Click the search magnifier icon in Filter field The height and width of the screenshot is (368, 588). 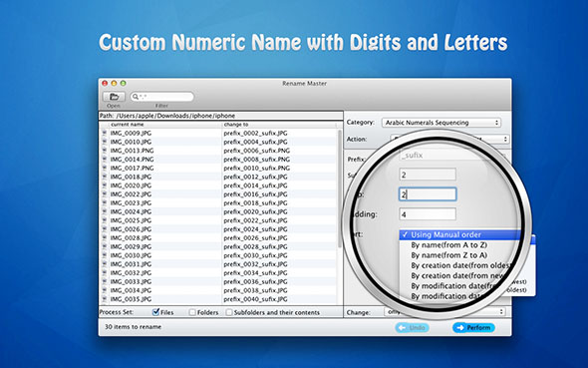tap(136, 97)
